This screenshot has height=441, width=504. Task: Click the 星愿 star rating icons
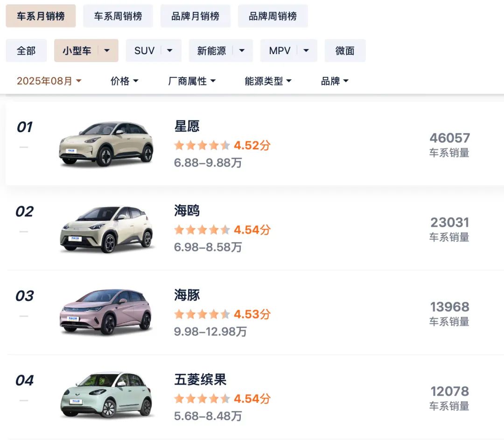click(202, 146)
